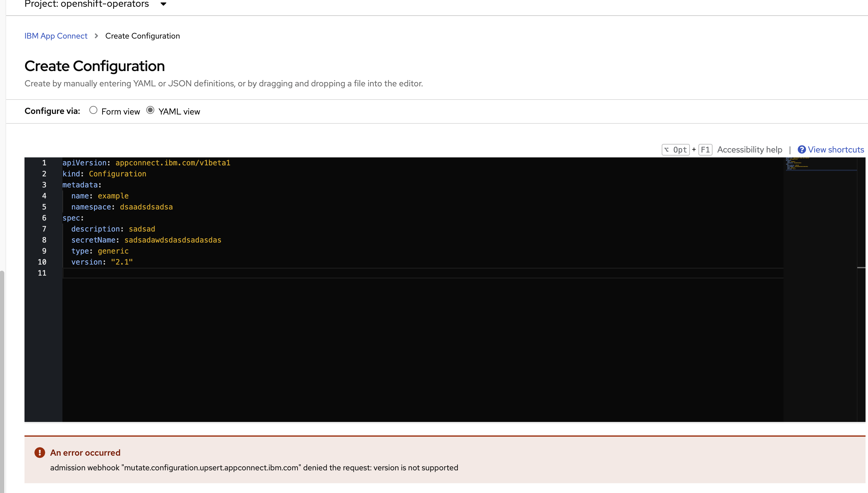Image resolution: width=868 pixels, height=493 pixels.
Task: Navigate to IBM App Connect via breadcrumb
Action: 55,36
